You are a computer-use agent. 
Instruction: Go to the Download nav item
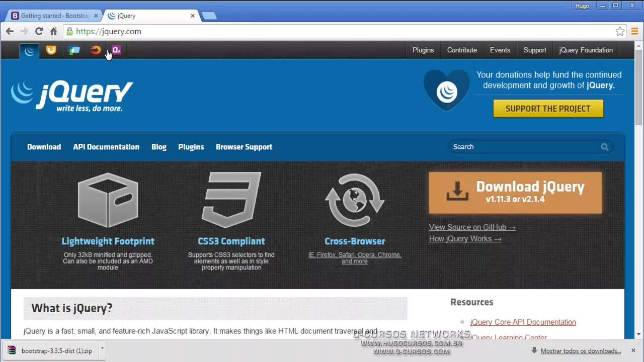click(44, 147)
